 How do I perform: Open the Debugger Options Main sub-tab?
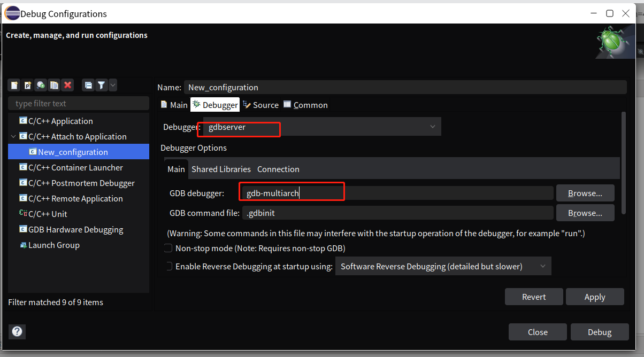pos(176,169)
